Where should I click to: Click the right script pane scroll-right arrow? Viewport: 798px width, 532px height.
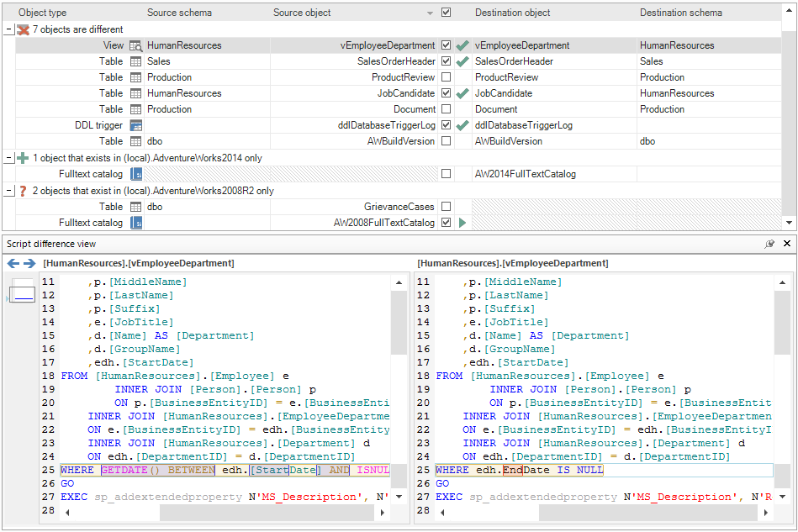pyautogui.click(x=766, y=513)
